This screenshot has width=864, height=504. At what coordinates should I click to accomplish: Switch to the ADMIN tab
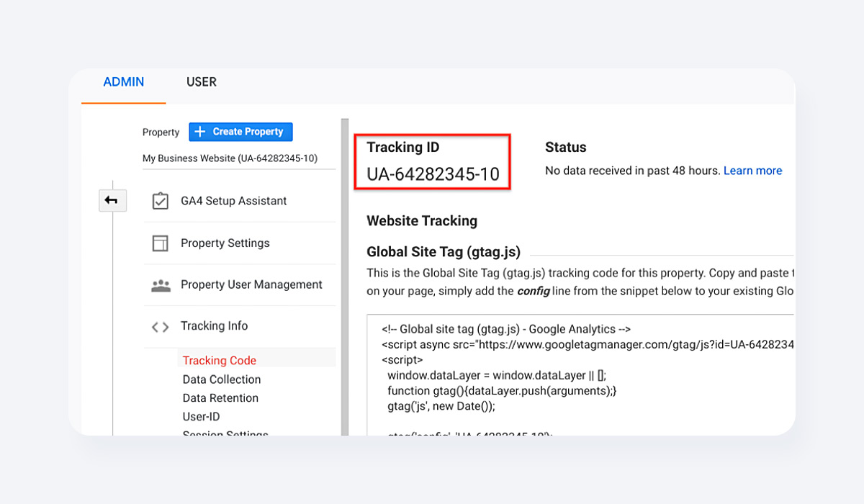click(124, 82)
